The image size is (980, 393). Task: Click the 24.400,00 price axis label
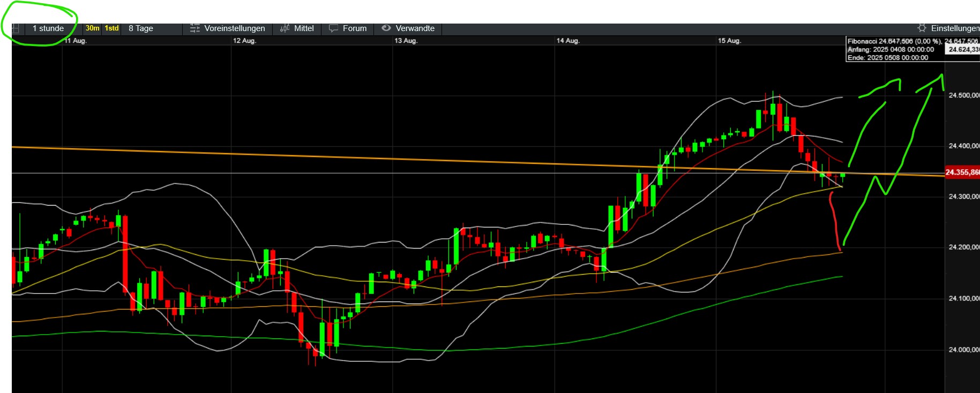(964, 146)
